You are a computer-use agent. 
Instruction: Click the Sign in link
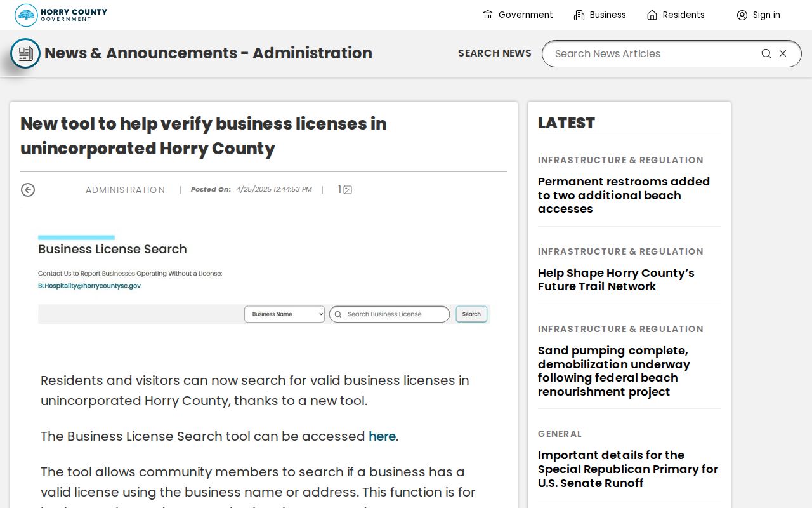(x=759, y=15)
